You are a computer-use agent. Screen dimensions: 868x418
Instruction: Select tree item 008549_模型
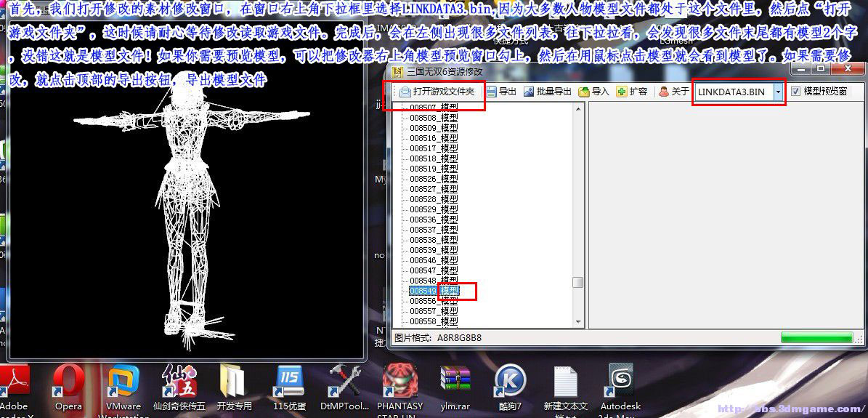[434, 291]
